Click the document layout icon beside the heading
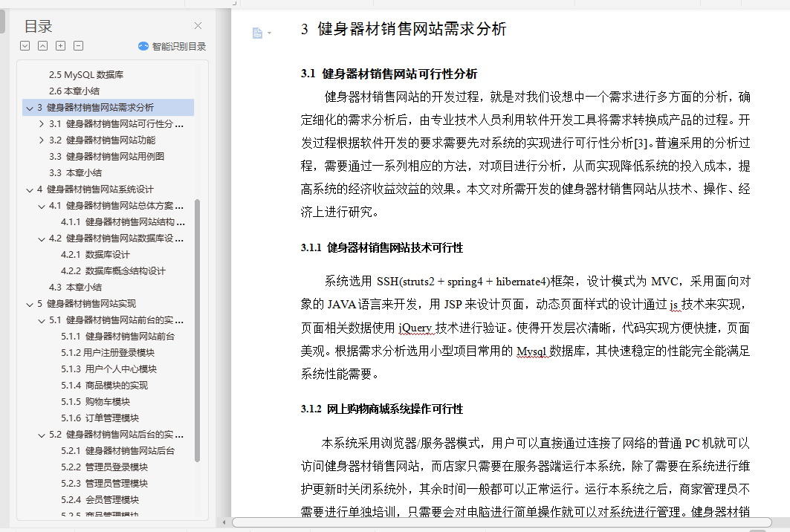This screenshot has height=532, width=790. click(x=257, y=33)
